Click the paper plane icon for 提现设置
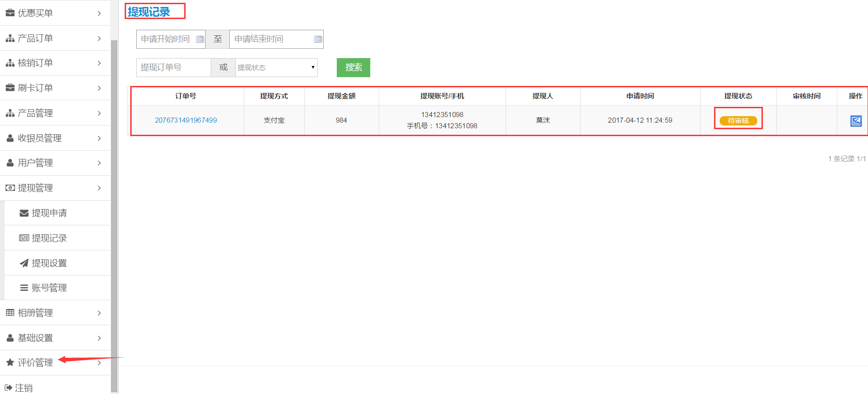This screenshot has height=394, width=868. 24,263
